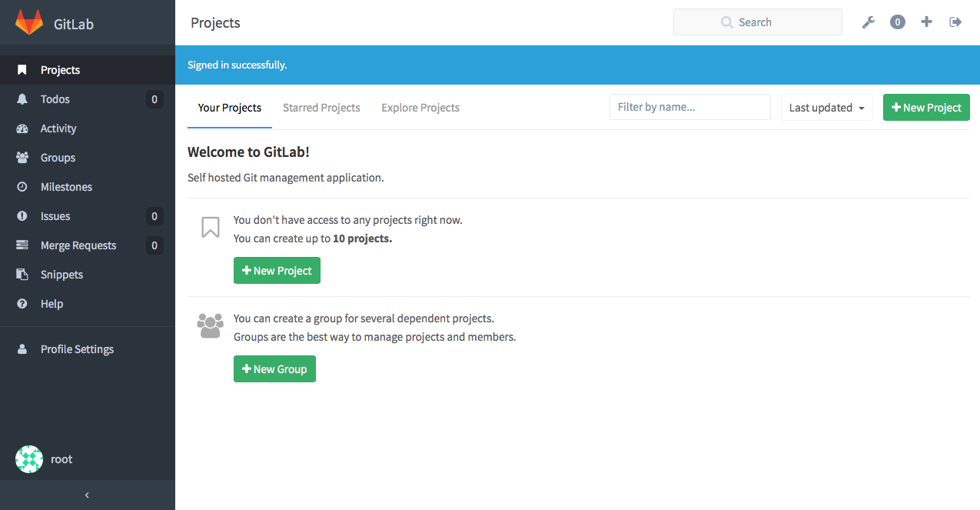Collapse the sidebar with the chevron
The height and width of the screenshot is (510, 980).
(88, 495)
